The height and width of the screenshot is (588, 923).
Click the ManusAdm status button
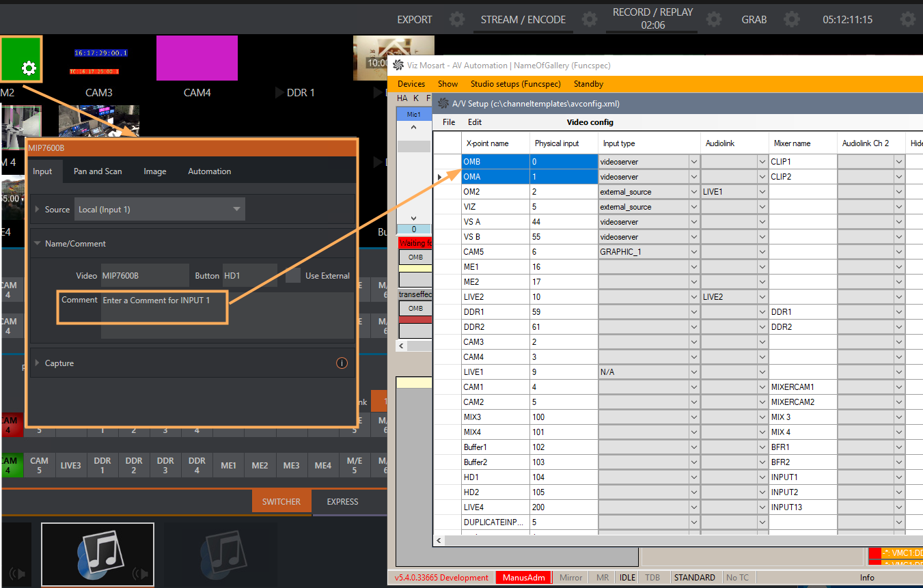coord(523,578)
